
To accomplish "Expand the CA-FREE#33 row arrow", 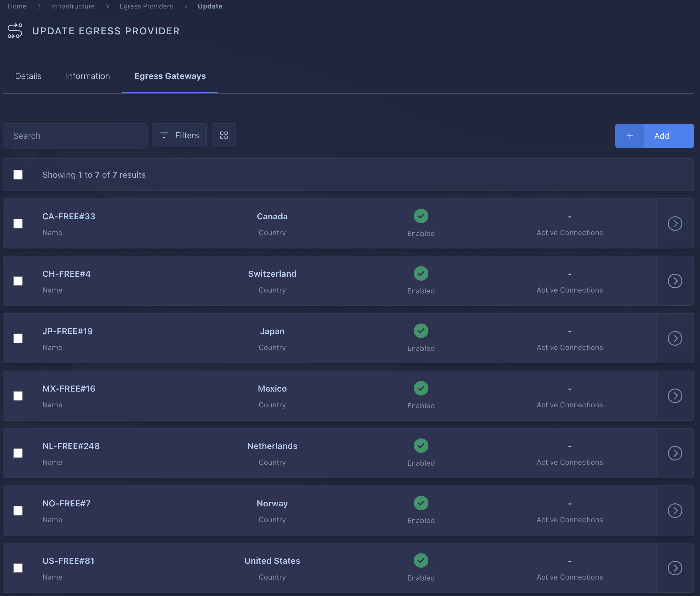I will (675, 224).
